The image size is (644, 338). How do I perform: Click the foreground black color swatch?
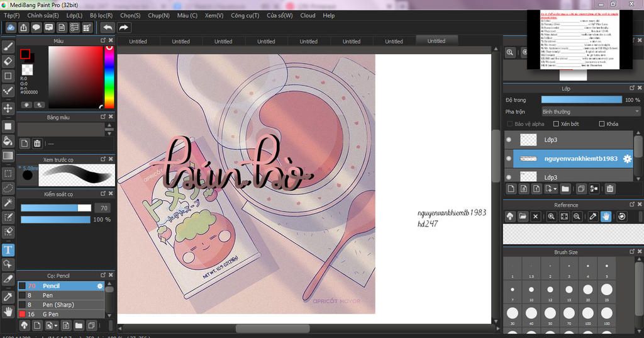point(25,54)
